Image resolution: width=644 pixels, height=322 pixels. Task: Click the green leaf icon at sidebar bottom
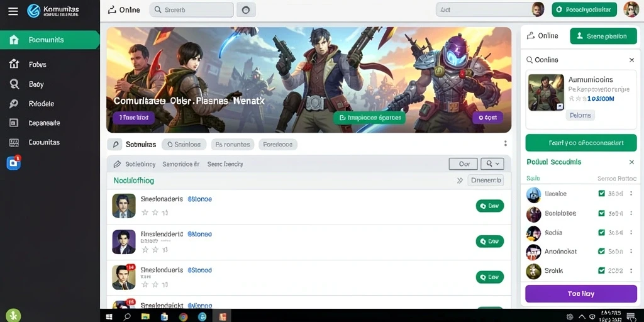[13, 316]
